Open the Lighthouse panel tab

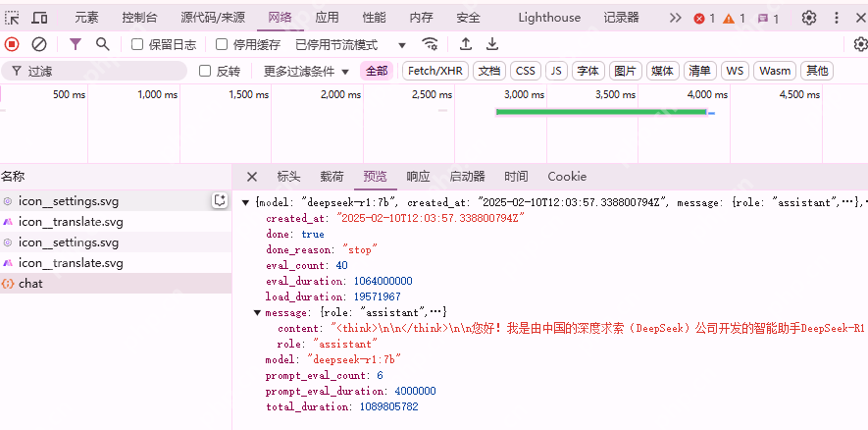[x=549, y=18]
